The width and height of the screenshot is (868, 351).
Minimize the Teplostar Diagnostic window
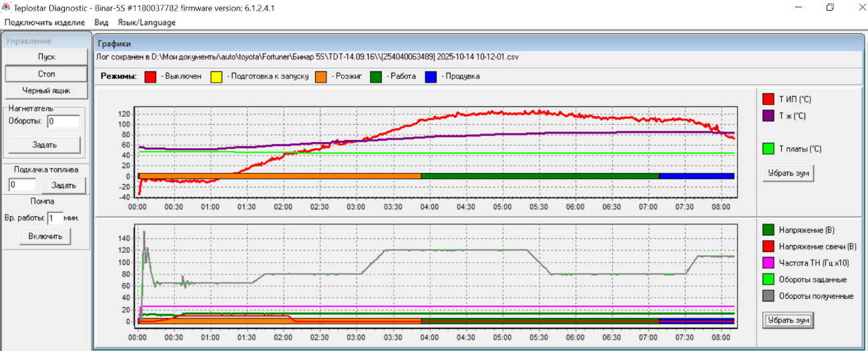coord(800,7)
